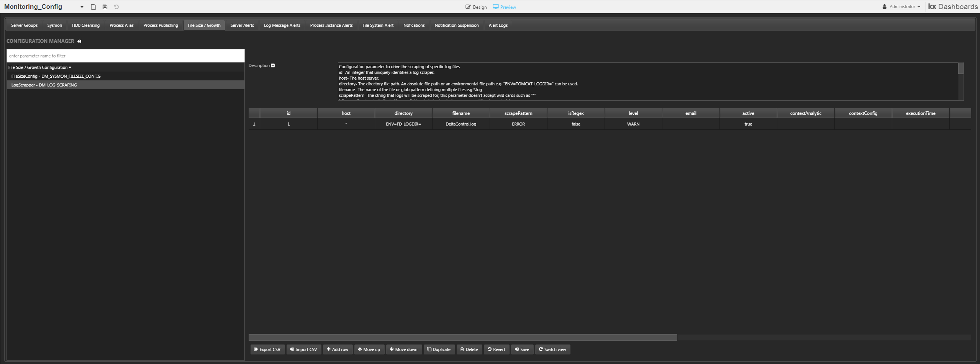The width and height of the screenshot is (980, 364).
Task: Select the asterisk host cell
Action: pos(346,124)
